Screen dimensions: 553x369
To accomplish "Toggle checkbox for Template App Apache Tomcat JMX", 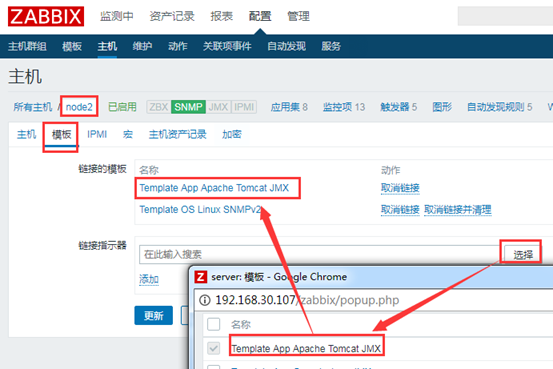I will pos(213,348).
